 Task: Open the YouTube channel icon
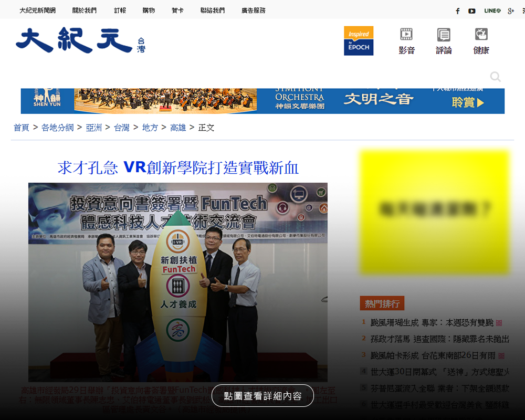click(x=472, y=11)
